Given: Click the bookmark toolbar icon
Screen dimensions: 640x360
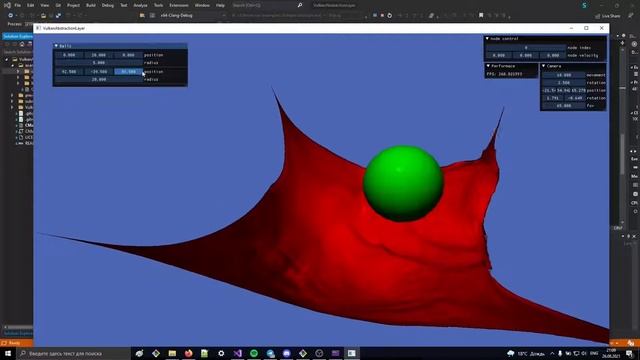Looking at the screenshot, I should coord(481,16).
